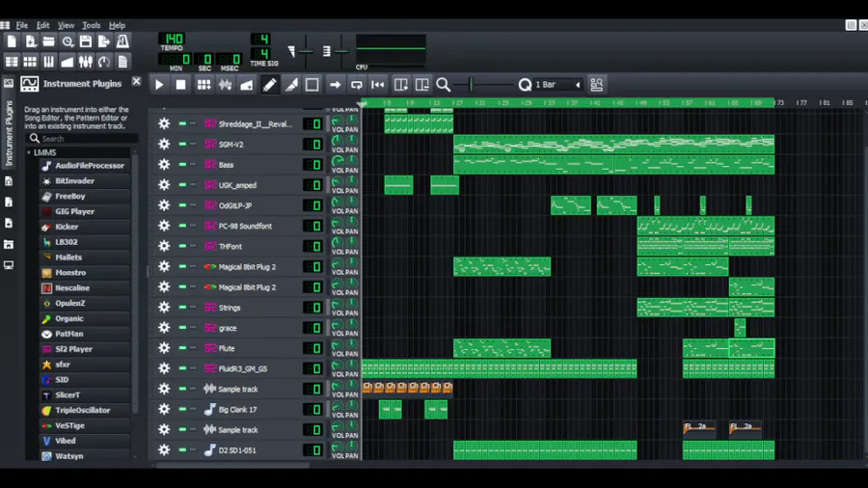Image resolution: width=868 pixels, height=488 pixels.
Task: Show the Controller Rack dial icon
Action: (x=104, y=62)
